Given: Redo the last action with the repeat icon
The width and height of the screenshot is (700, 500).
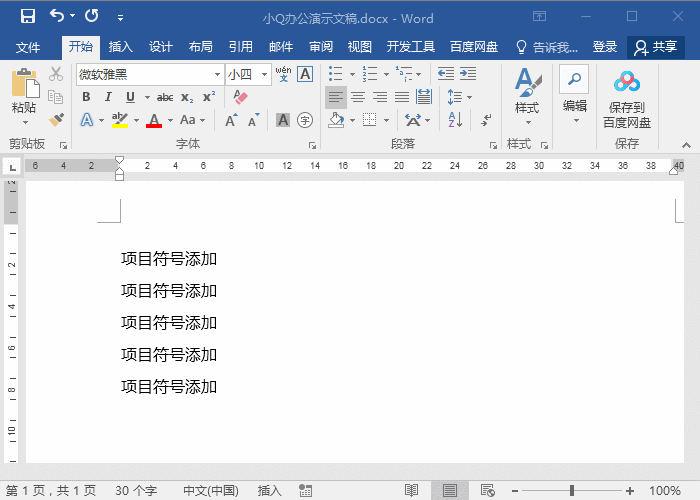Looking at the screenshot, I should coord(92,16).
